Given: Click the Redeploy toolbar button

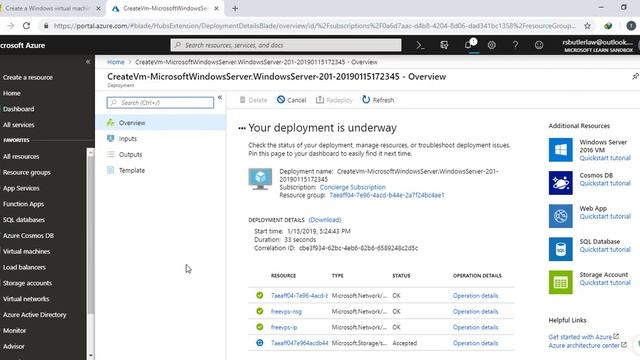Looking at the screenshot, I should [334, 100].
